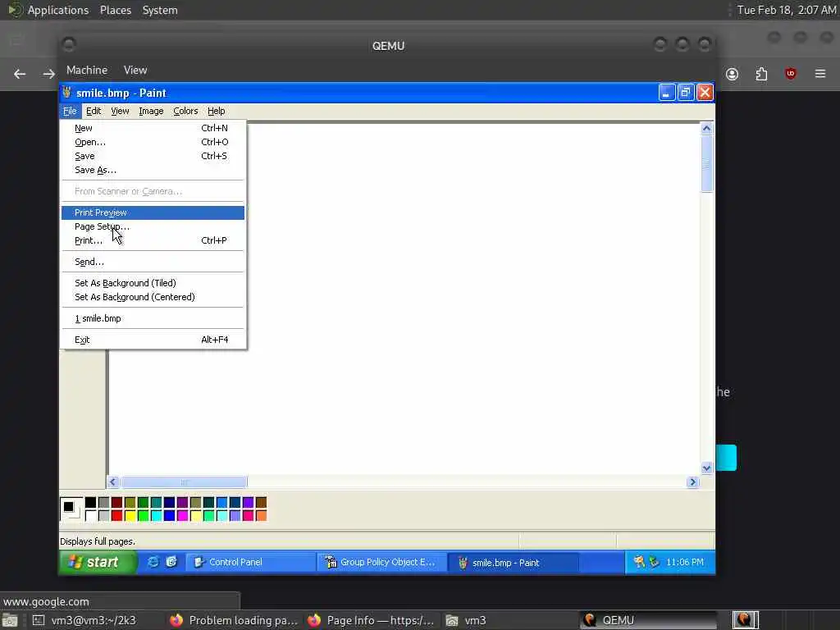Close the open File menu header
The image size is (840, 630).
[70, 111]
